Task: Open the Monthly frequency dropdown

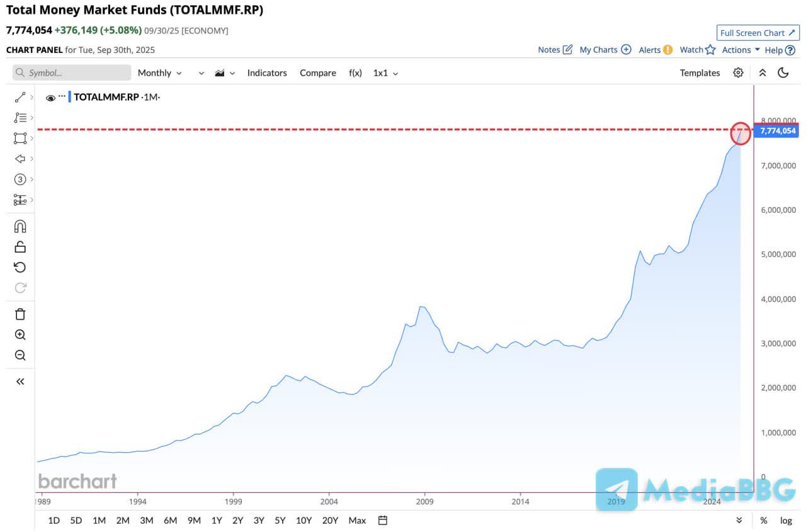Action: click(159, 72)
